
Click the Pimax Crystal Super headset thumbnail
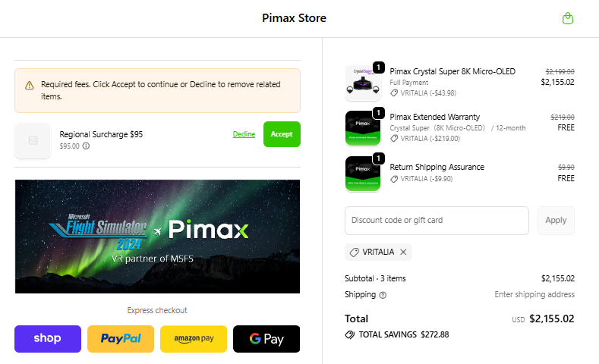coord(363,82)
